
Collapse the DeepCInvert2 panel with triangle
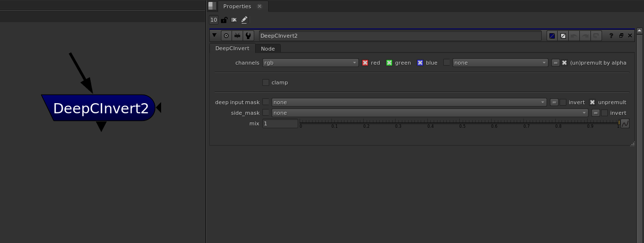click(x=214, y=36)
